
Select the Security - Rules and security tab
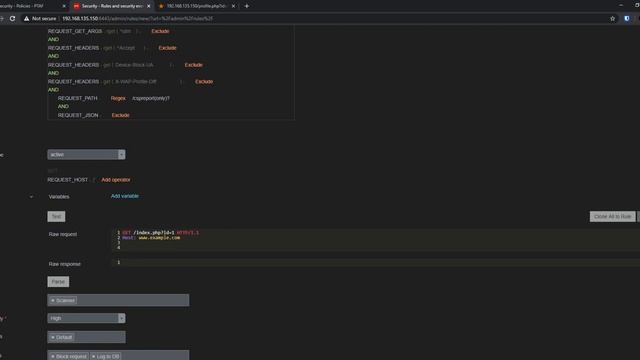[x=112, y=6]
